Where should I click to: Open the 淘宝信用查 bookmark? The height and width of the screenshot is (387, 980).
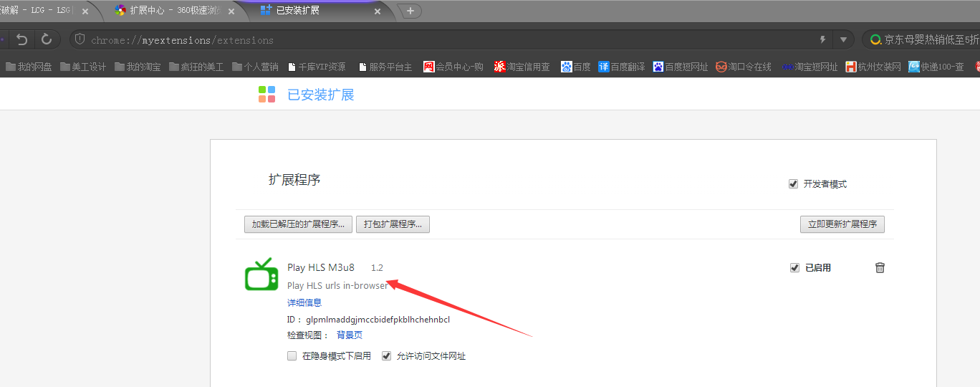click(x=522, y=67)
